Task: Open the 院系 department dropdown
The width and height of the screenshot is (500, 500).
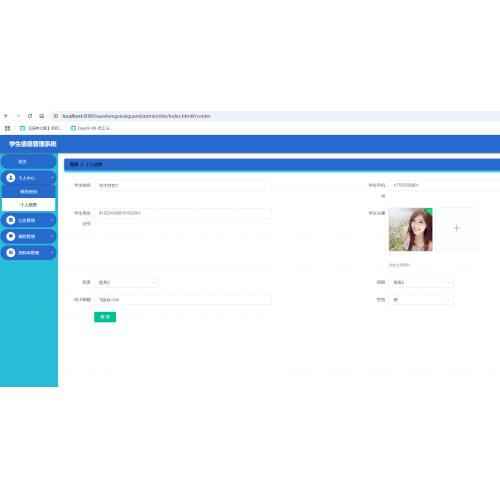Action: coord(127,282)
